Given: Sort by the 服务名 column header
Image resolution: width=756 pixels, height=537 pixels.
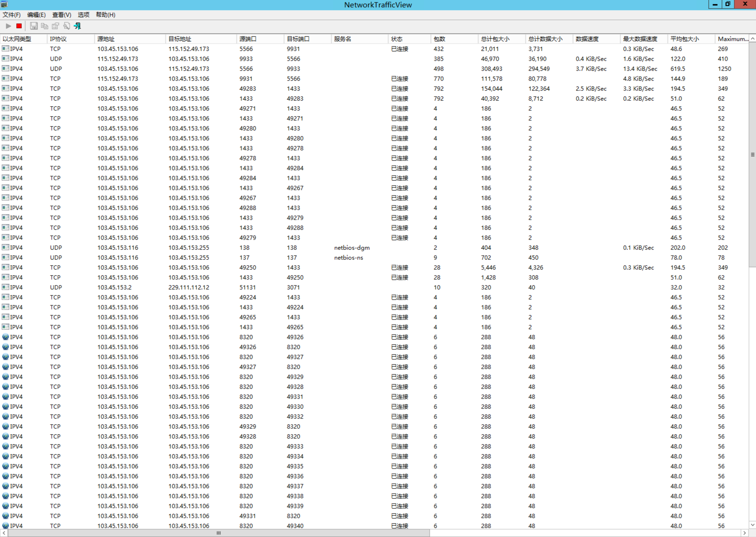Looking at the screenshot, I should (360, 39).
